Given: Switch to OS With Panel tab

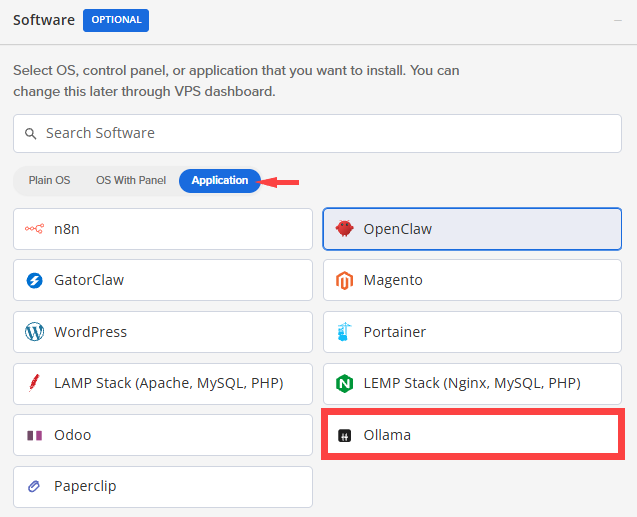Looking at the screenshot, I should pos(131,181).
